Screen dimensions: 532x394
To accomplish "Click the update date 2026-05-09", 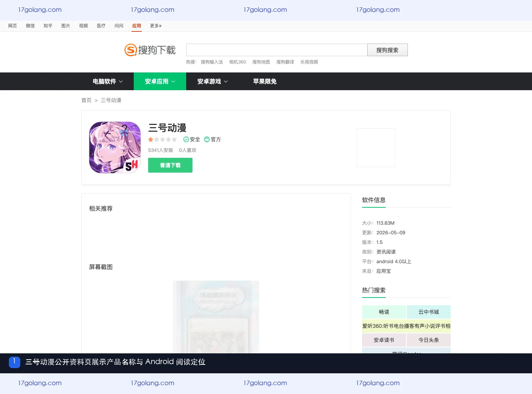I will tap(391, 232).
